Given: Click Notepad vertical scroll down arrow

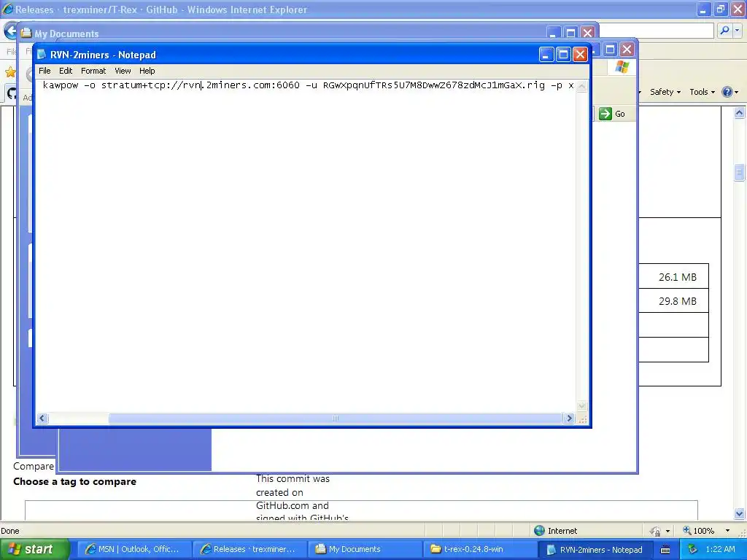Looking at the screenshot, I should point(581,405).
